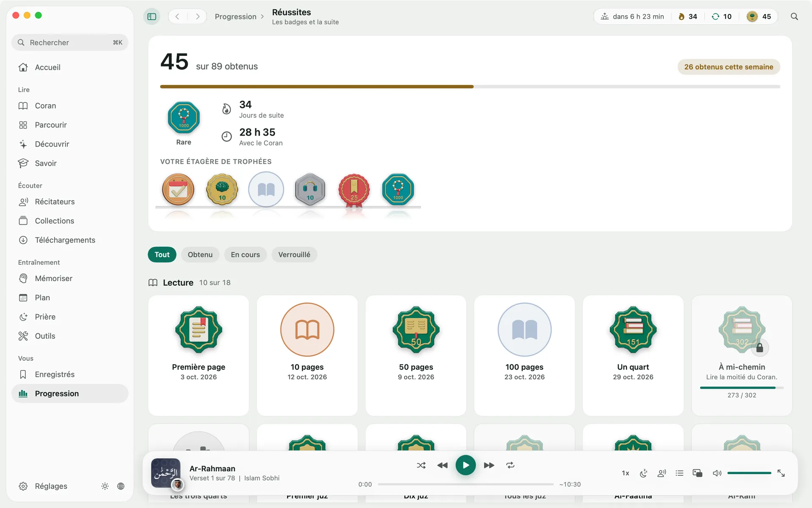The height and width of the screenshot is (508, 812).
Task: Open the sleep timer icon
Action: [x=644, y=473]
